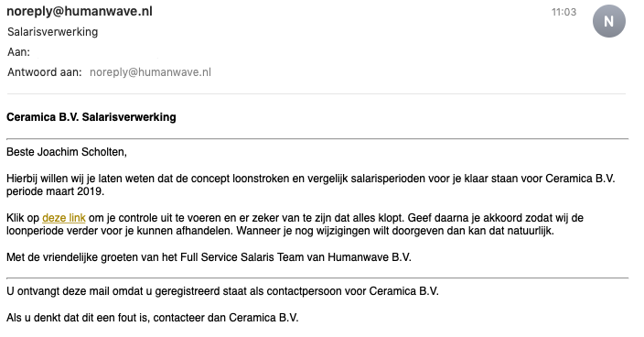Select the gray reply-to address noreply@humanwave.nl
This screenshot has height=337, width=644.
150,72
